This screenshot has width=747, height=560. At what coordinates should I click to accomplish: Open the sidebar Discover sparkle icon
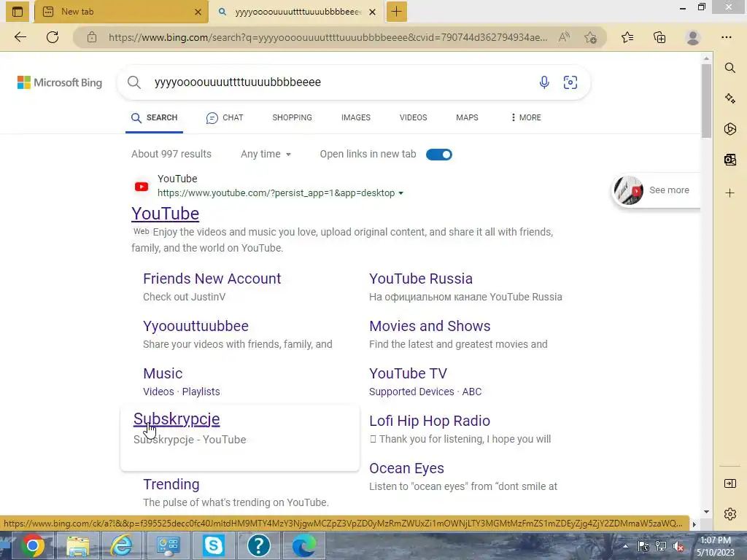729,98
